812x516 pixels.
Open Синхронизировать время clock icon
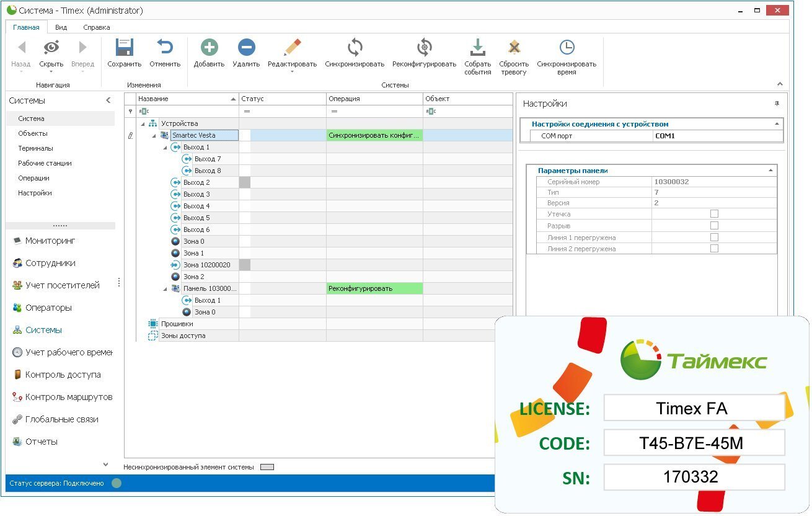[568, 47]
